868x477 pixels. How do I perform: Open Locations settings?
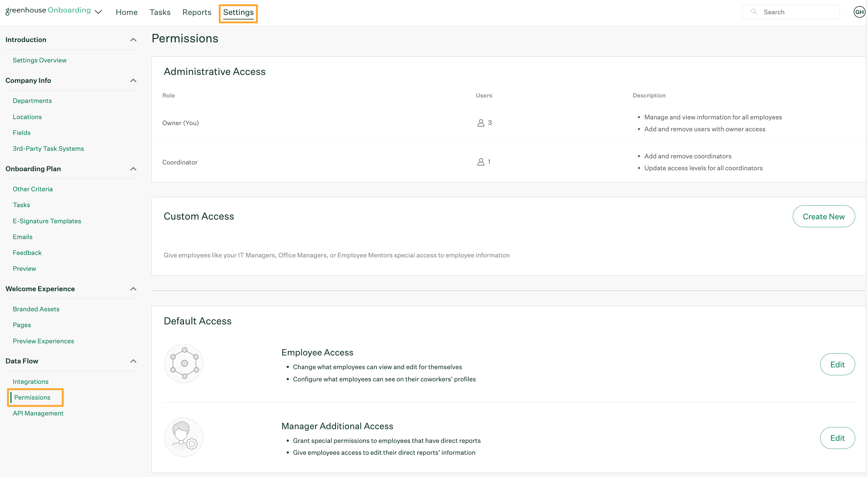pyautogui.click(x=27, y=117)
